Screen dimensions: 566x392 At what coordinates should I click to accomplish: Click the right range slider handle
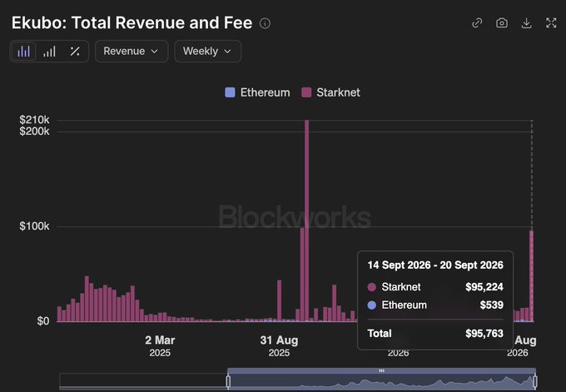535,381
